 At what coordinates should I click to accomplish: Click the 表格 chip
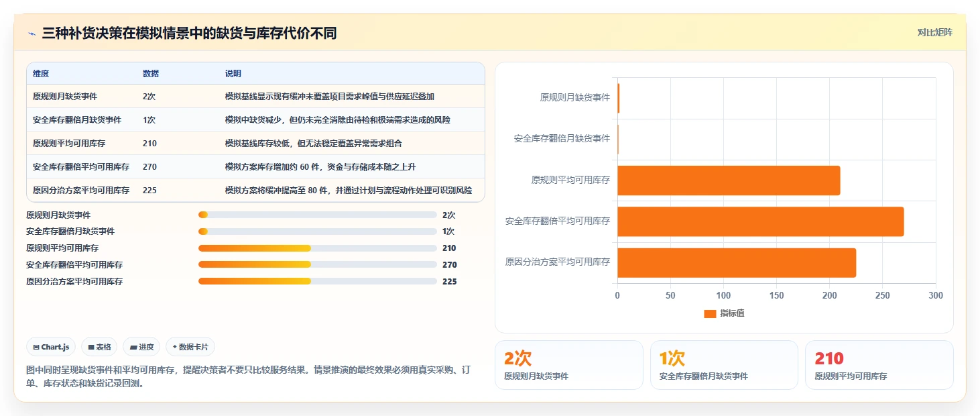(99, 347)
